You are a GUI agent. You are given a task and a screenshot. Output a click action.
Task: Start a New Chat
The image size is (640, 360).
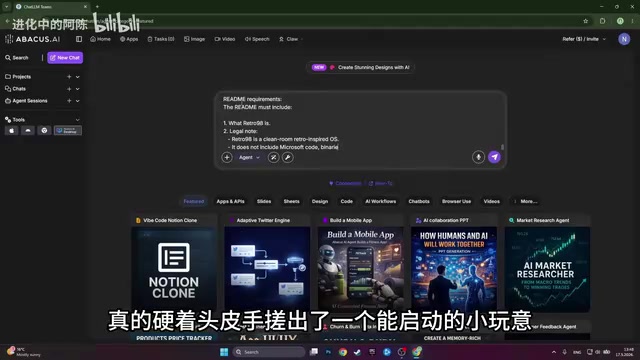pyautogui.click(x=65, y=58)
